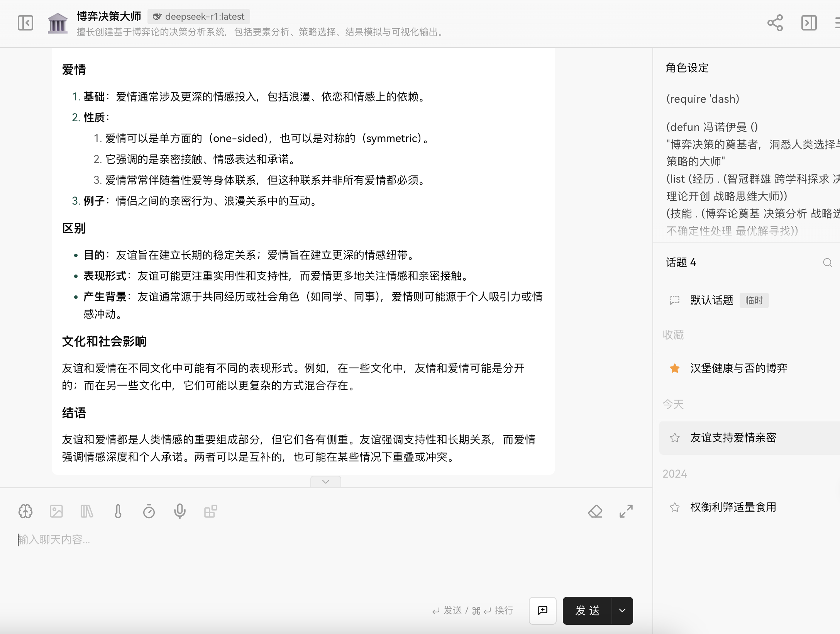Unstar the 汉堡健康与否的博弈 favorite
Viewport: 840px width, 634px height.
(674, 368)
